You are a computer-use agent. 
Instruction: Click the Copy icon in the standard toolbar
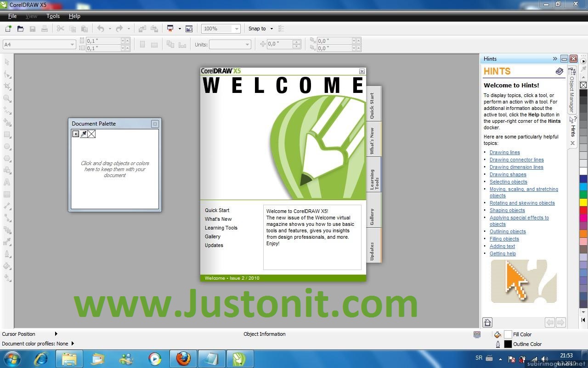point(73,29)
